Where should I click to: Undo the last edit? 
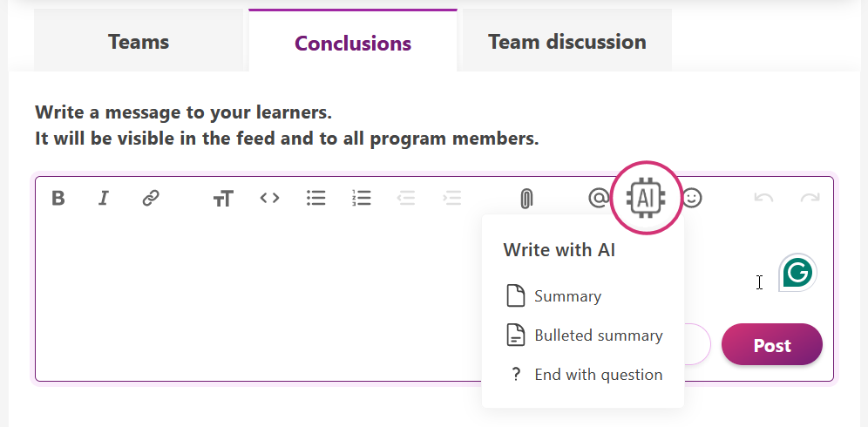[764, 199]
